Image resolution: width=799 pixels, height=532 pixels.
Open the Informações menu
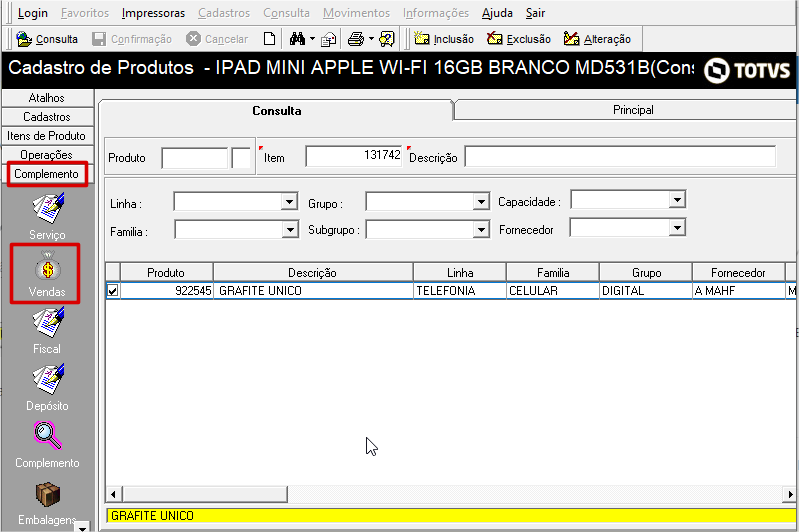tap(436, 13)
